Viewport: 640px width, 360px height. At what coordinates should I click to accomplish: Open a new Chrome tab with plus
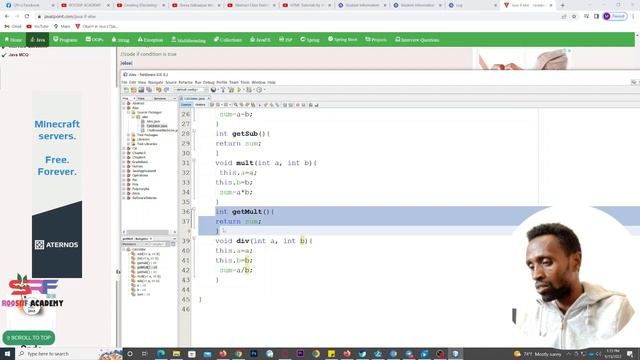(562, 5)
